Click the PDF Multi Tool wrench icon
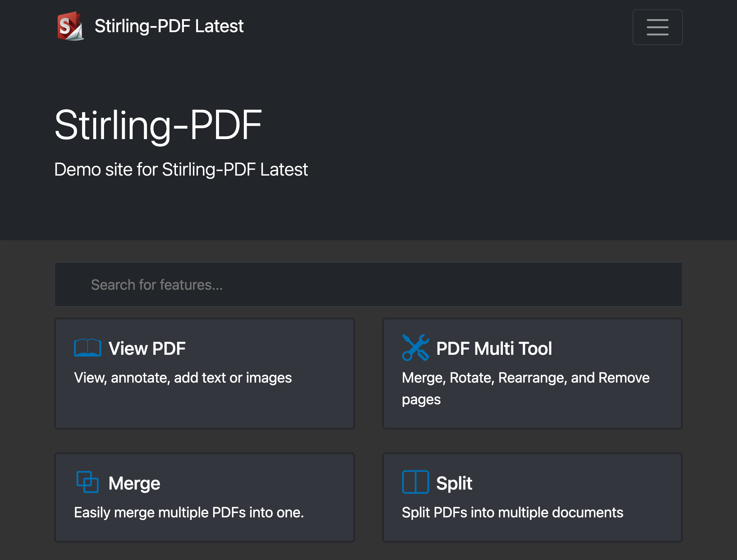 click(x=415, y=348)
